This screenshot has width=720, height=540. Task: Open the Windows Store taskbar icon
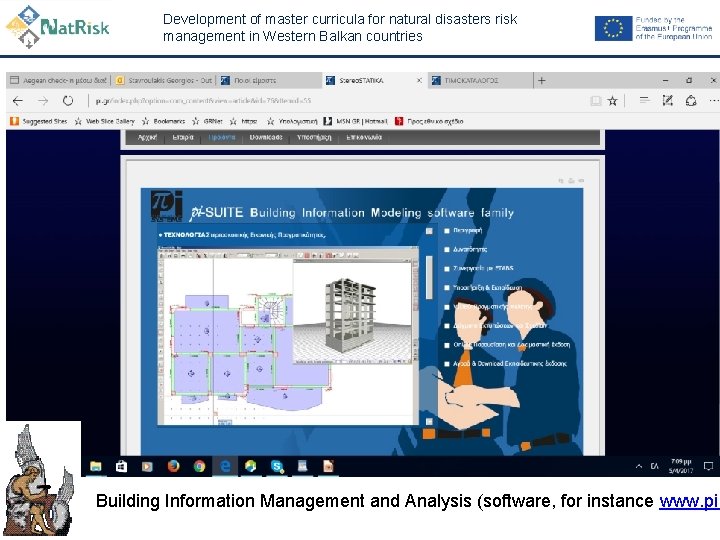pyautogui.click(x=121, y=467)
